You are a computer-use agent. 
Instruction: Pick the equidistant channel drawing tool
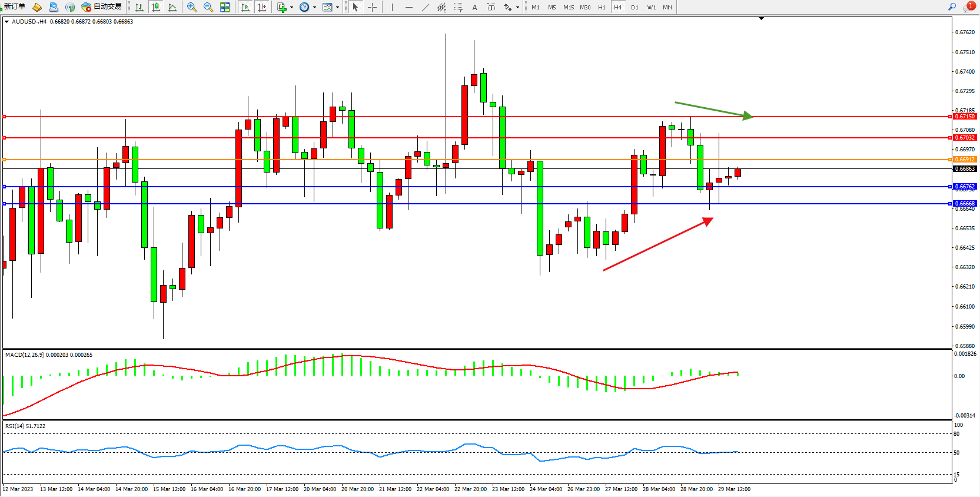click(x=441, y=7)
